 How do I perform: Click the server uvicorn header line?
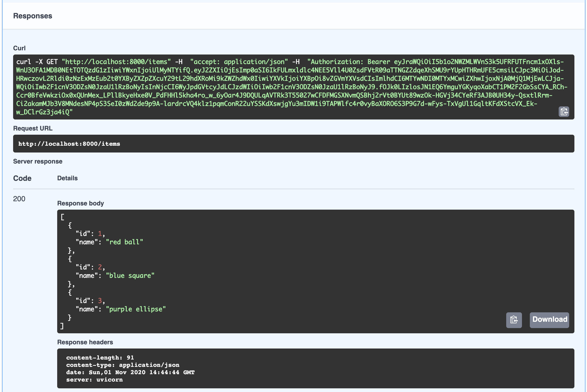94,380
